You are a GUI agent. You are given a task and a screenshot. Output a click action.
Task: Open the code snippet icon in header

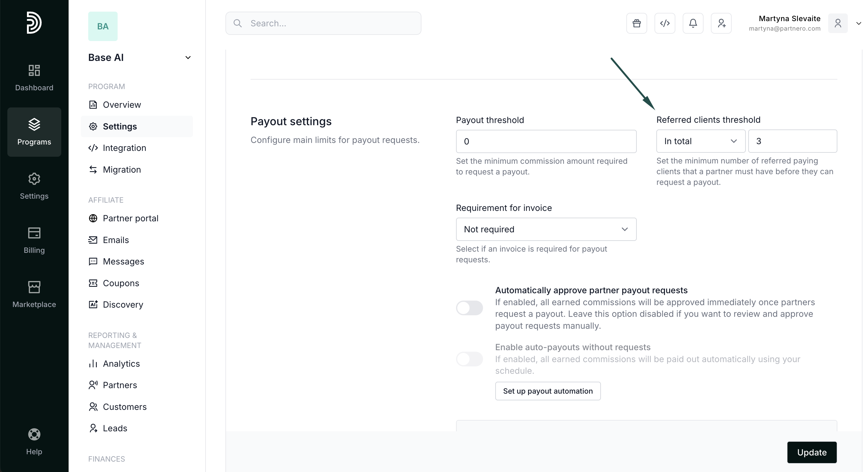click(x=665, y=23)
